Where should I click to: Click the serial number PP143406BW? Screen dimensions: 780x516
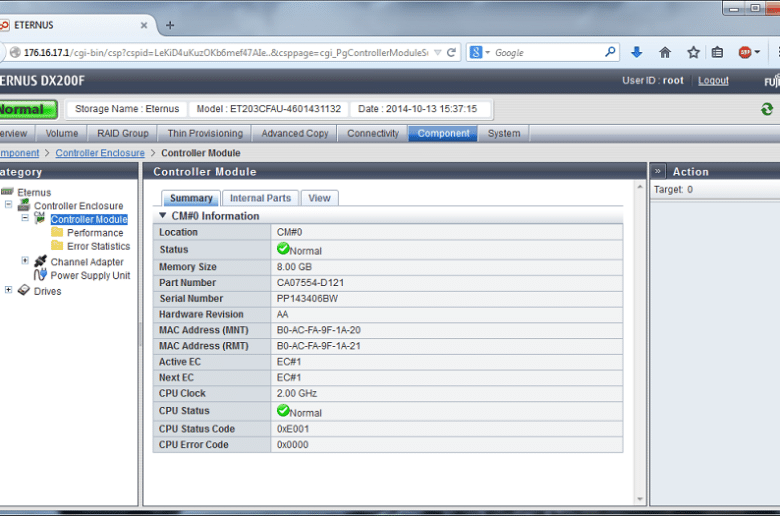click(307, 299)
